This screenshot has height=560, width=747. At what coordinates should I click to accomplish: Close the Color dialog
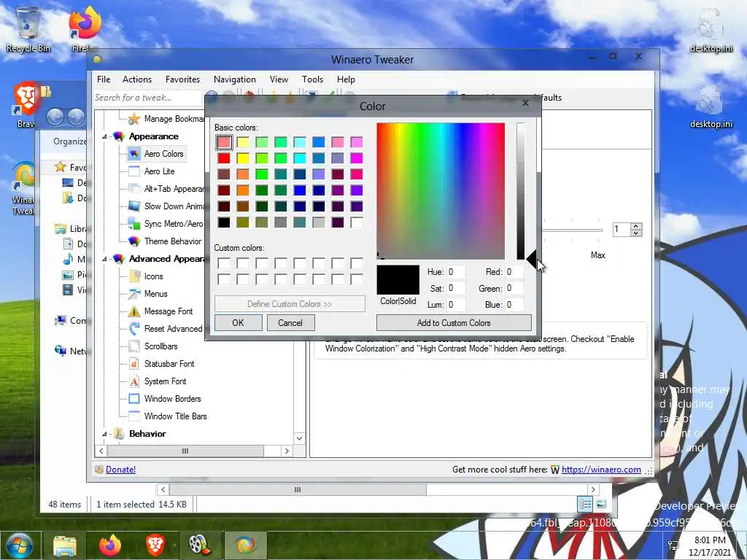pyautogui.click(x=525, y=103)
